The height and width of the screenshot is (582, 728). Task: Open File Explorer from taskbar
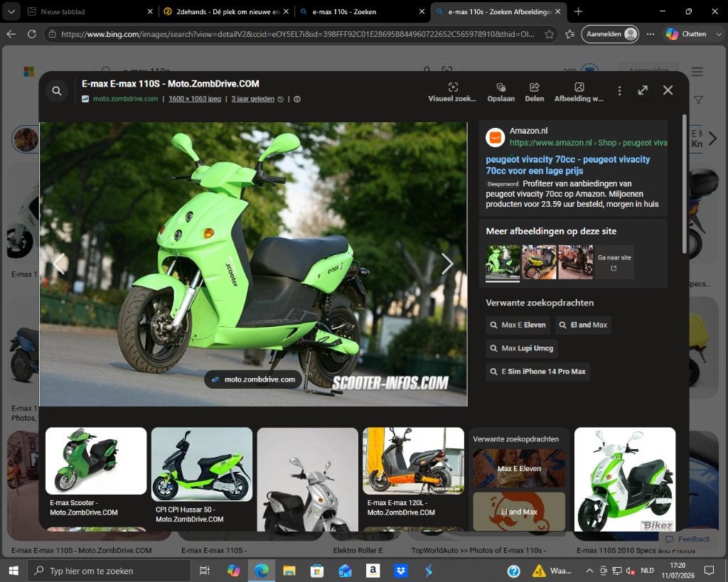289,571
